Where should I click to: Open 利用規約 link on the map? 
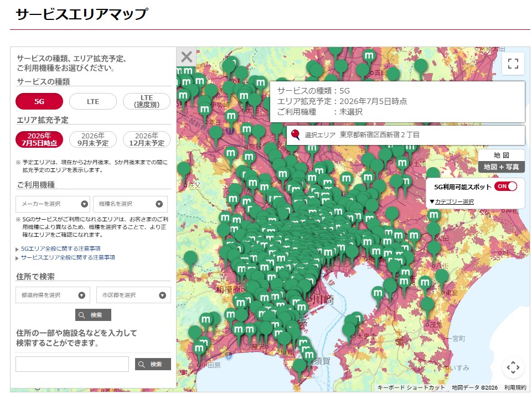(x=515, y=387)
